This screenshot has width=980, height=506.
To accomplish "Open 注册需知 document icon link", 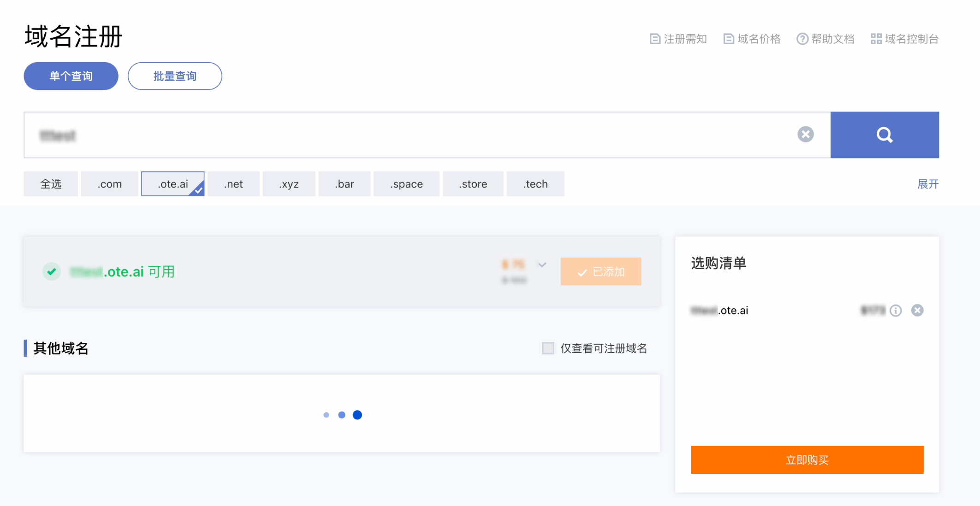I will point(678,39).
